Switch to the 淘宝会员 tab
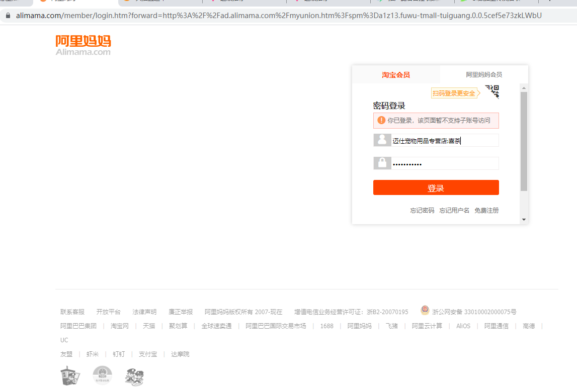 (396, 75)
